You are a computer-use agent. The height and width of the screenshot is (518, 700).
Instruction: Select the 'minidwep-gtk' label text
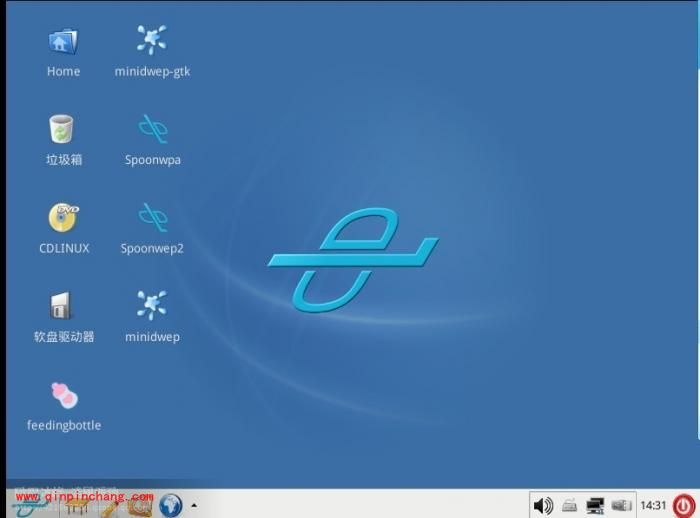tap(152, 72)
